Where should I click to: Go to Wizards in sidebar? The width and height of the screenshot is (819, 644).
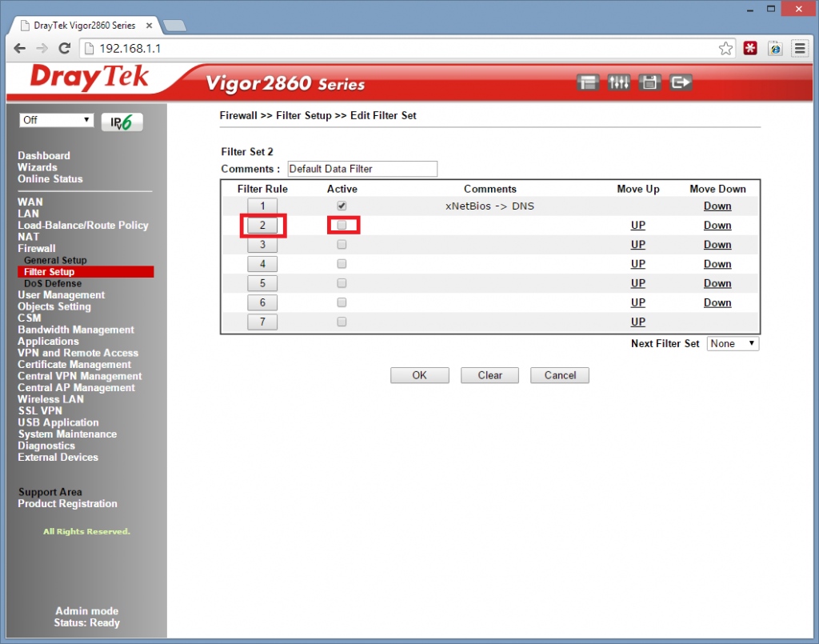[x=38, y=167]
